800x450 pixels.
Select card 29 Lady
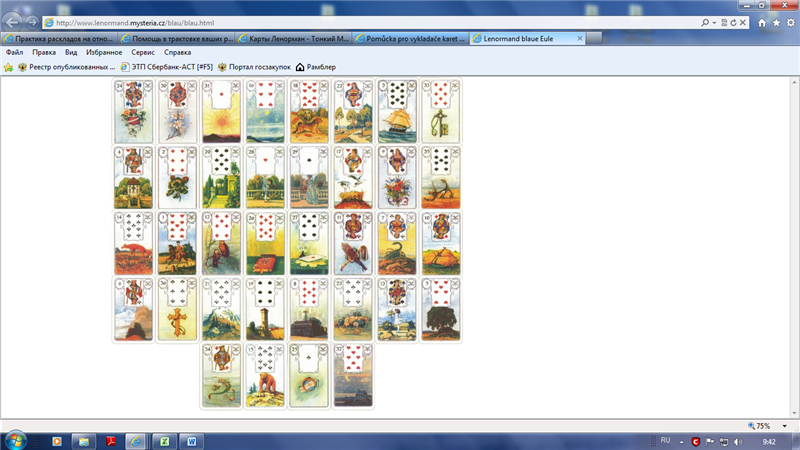point(309,177)
